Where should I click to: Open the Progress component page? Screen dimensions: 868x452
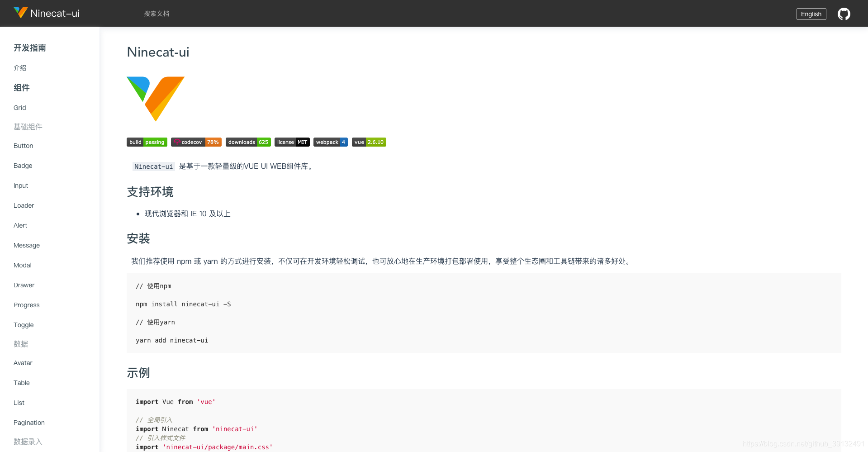point(27,305)
